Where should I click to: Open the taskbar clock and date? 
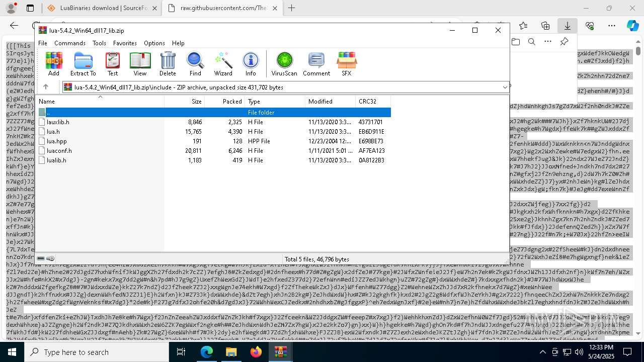tap(601, 352)
